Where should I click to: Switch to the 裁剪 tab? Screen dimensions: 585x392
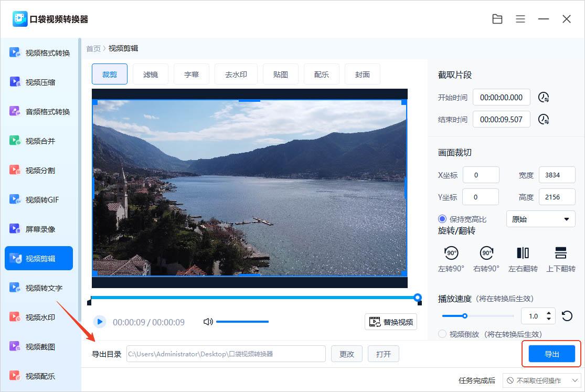110,75
